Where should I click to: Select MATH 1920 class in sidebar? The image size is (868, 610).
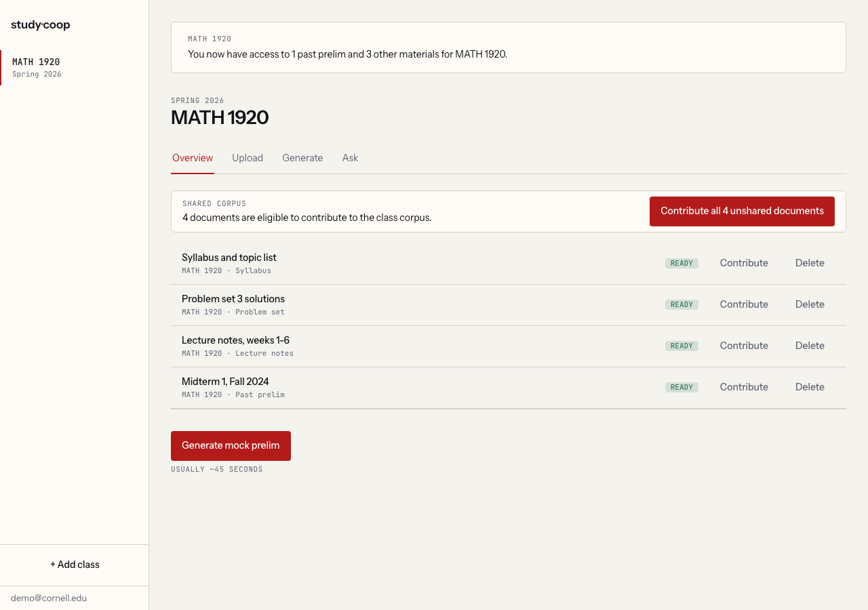pos(74,68)
